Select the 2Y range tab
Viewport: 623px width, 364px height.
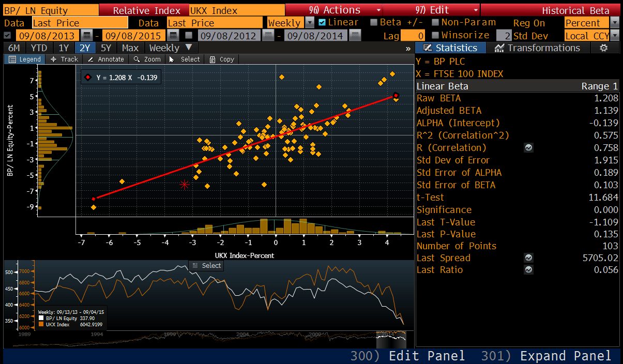(85, 48)
